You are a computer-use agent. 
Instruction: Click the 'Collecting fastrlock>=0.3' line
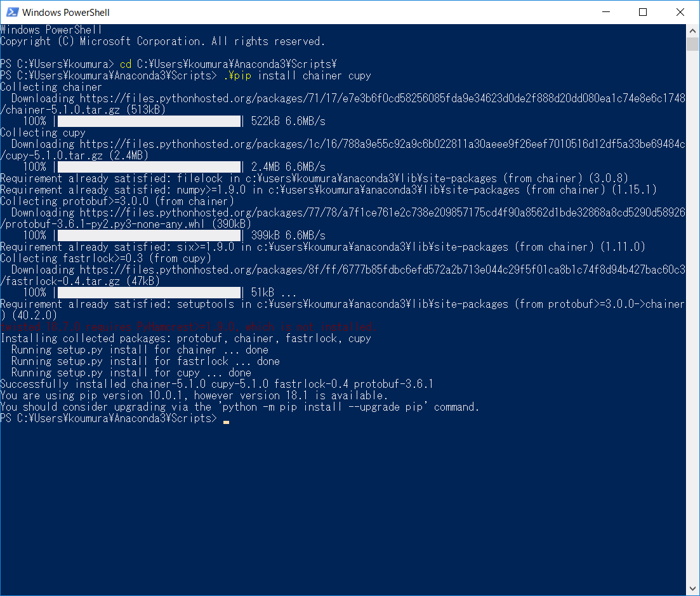click(x=106, y=258)
